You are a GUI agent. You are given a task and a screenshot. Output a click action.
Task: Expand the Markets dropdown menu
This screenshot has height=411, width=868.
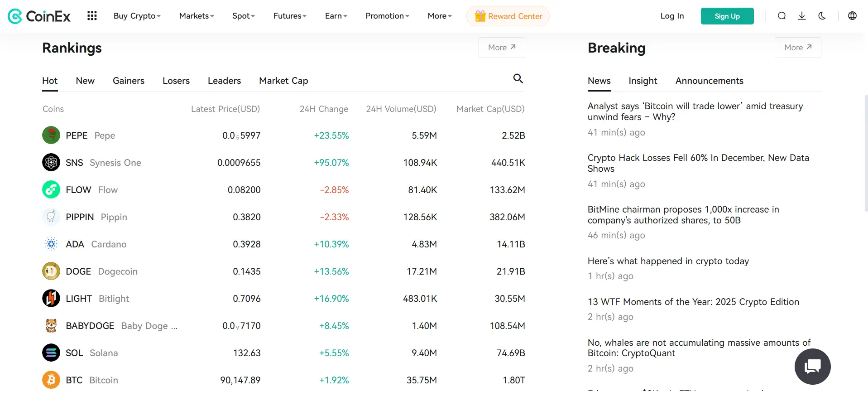[x=196, y=16]
